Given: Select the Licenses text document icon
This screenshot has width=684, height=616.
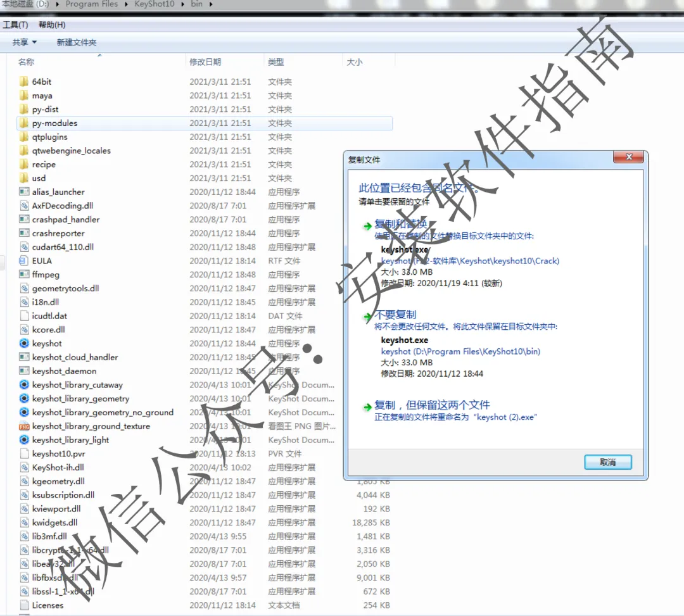Looking at the screenshot, I should coord(24,605).
